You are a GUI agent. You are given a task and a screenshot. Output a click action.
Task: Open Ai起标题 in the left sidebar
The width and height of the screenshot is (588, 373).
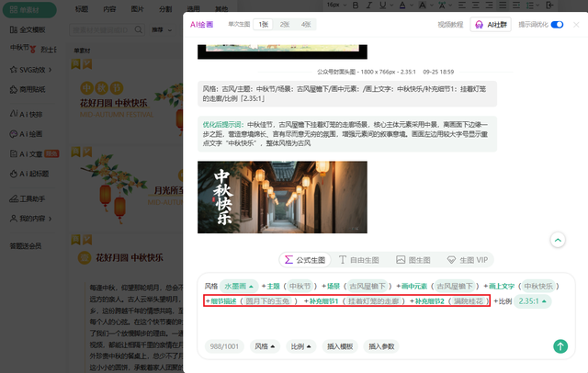pos(29,174)
